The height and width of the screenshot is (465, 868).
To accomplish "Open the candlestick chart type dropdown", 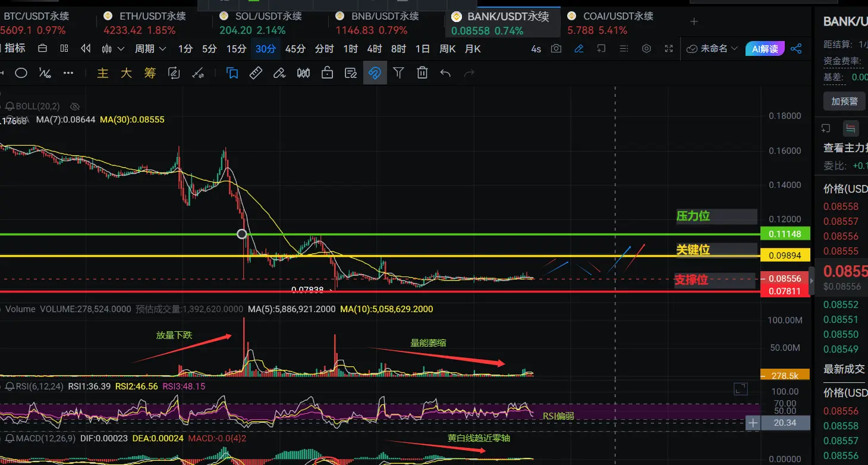I will tap(113, 49).
